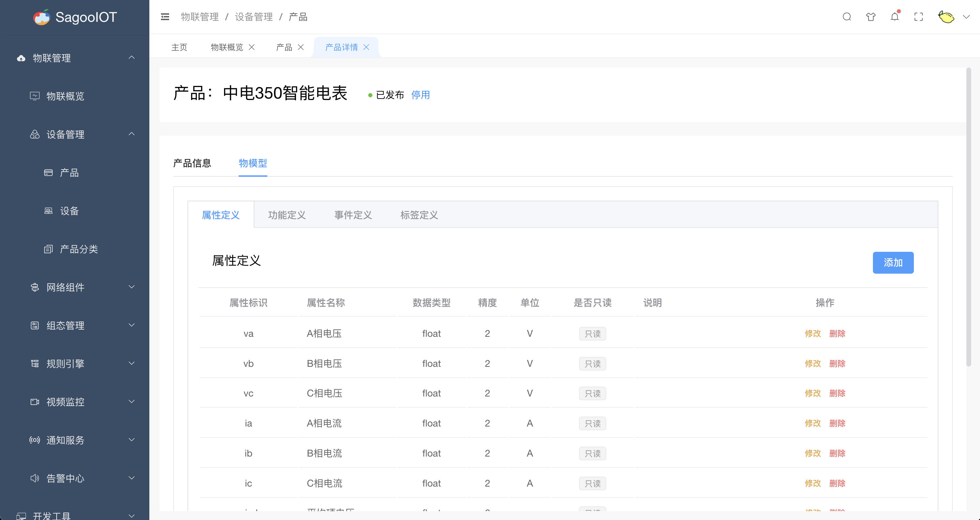
Task: Click the theme shirt icon
Action: click(871, 17)
